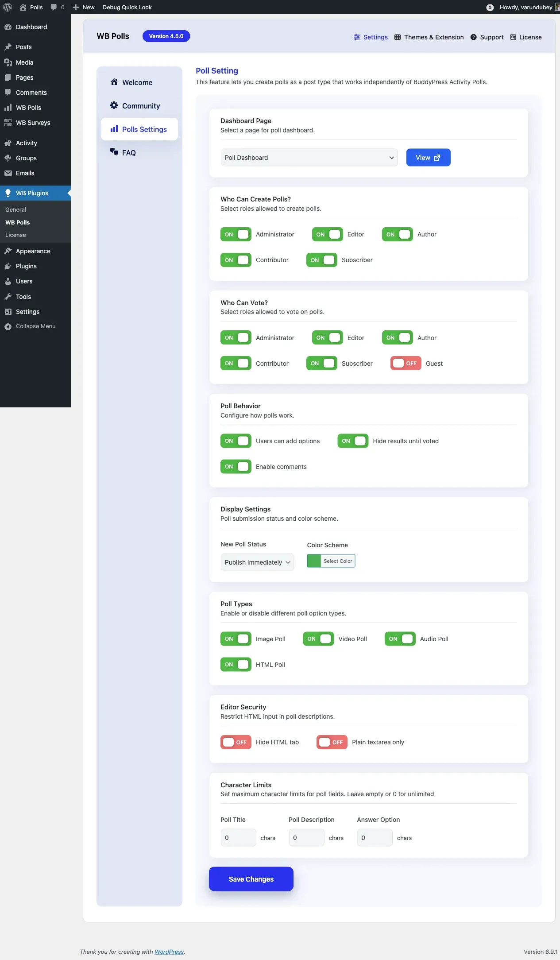Image resolution: width=560 pixels, height=960 pixels.
Task: Toggle Editor under Who Can Vote
Action: click(x=328, y=337)
